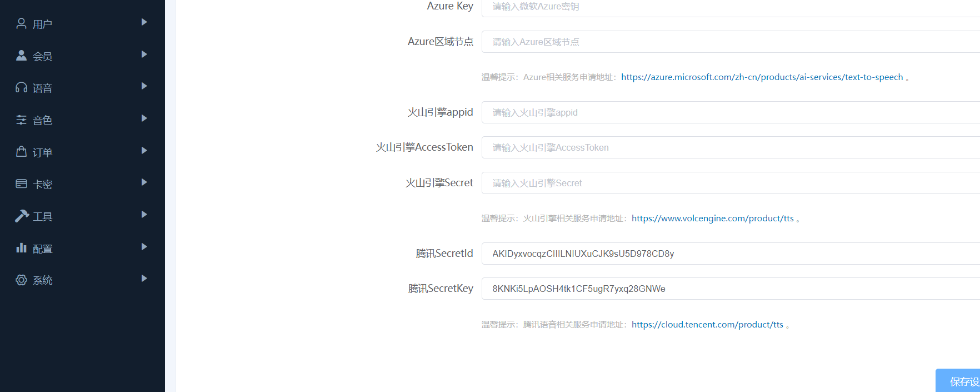Image resolution: width=980 pixels, height=392 pixels.
Task: Click the 语音 headphone icon
Action: (21, 87)
